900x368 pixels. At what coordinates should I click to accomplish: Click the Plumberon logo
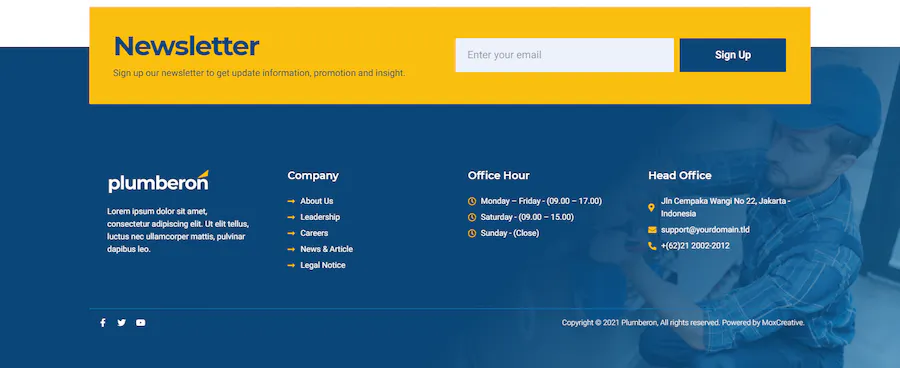point(158,181)
